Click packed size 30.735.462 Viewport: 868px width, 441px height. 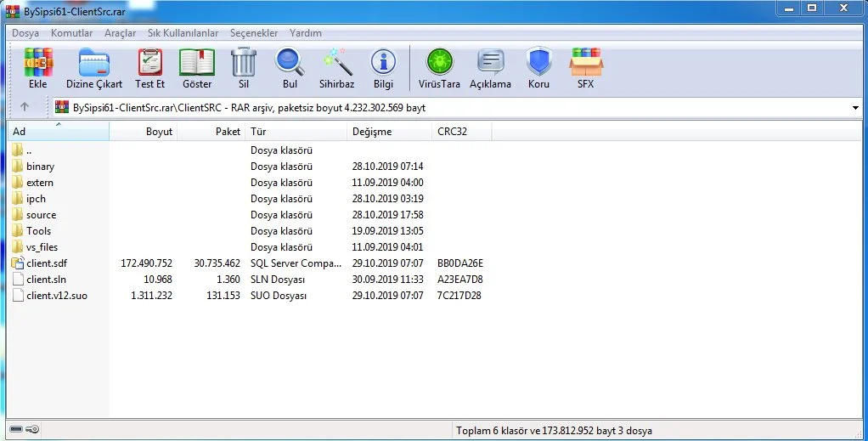217,263
